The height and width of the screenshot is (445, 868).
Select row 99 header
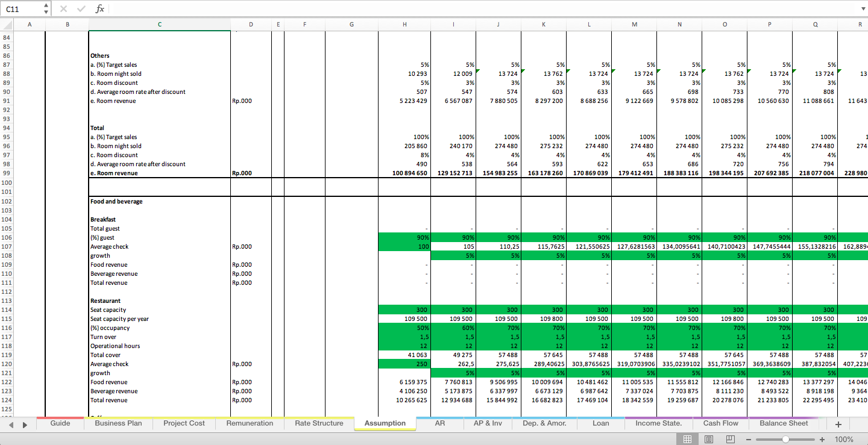click(7, 173)
